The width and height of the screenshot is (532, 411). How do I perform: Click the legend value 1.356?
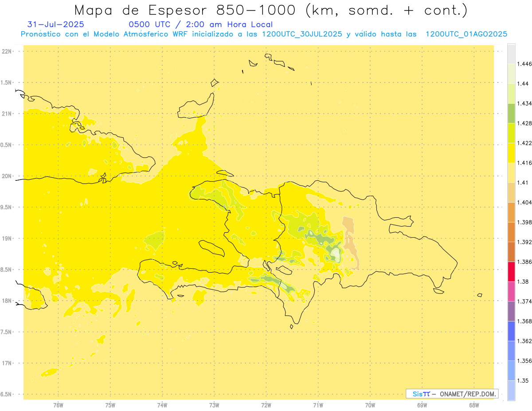524,361
